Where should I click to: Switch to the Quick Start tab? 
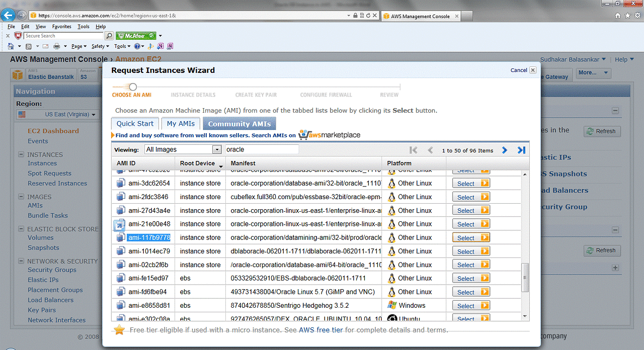(x=135, y=124)
